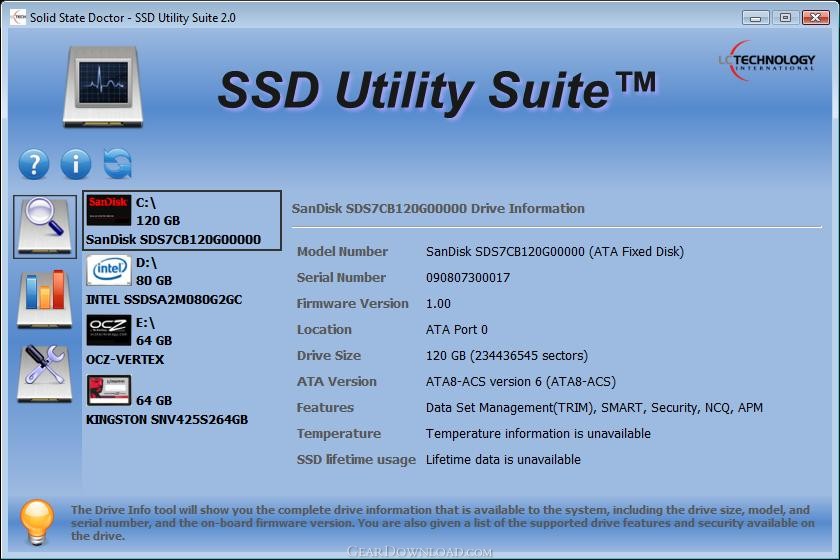The width and height of the screenshot is (840, 560).
Task: Open the Help question mark icon
Action: pyautogui.click(x=34, y=164)
